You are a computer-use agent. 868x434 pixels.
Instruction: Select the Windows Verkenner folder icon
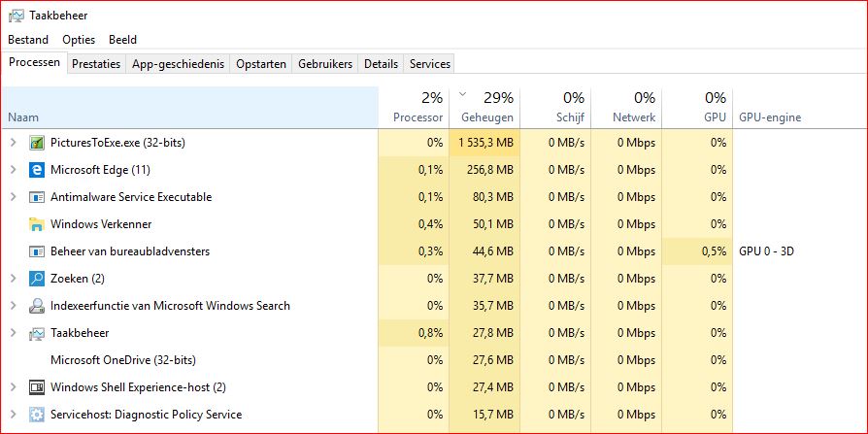click(37, 224)
